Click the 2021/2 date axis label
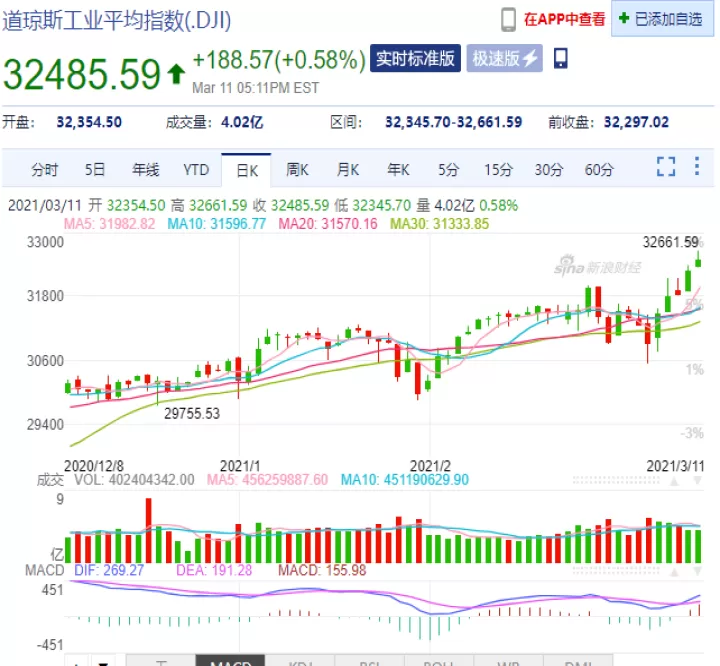Screen dimensions: 720x666 430,466
